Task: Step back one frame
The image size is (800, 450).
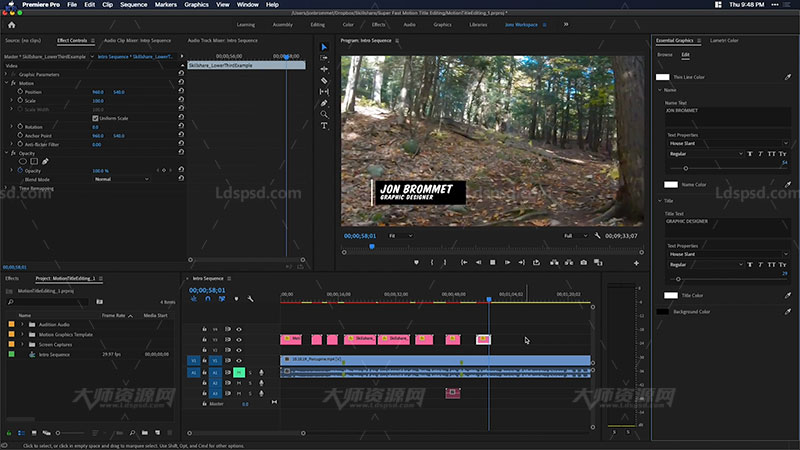Action: [x=479, y=262]
